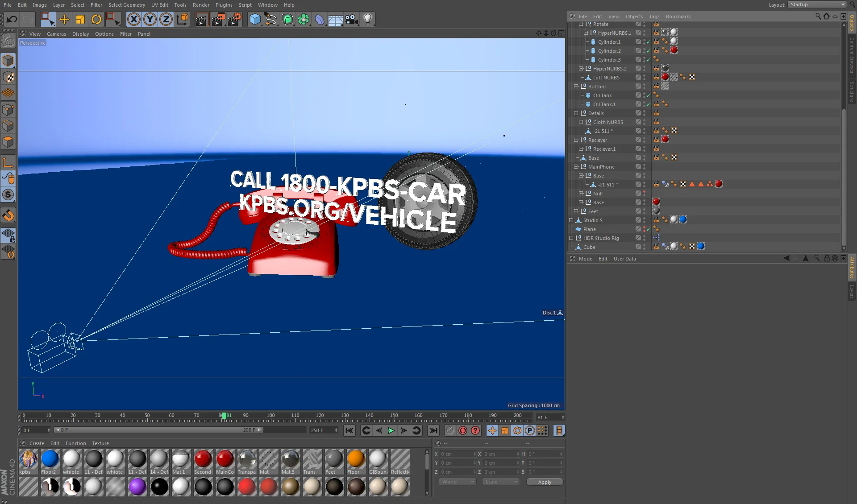Activate the Move tool
The width and height of the screenshot is (857, 504).
(64, 19)
